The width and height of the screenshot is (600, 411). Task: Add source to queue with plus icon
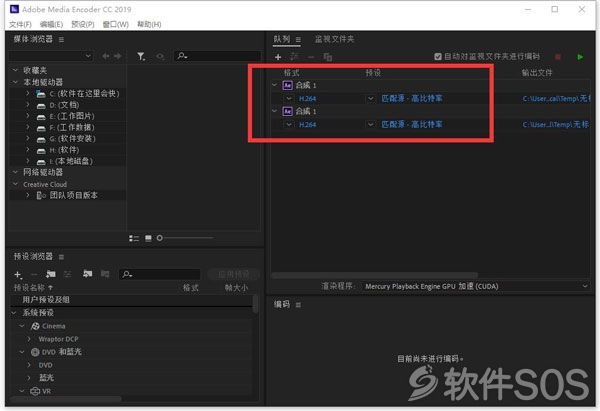[x=278, y=57]
